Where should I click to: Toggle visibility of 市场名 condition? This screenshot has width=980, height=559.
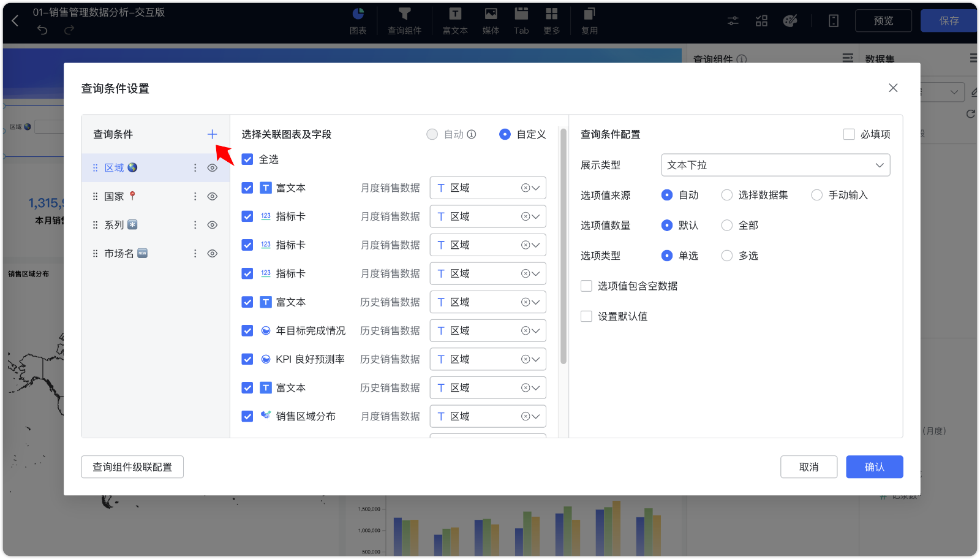pyautogui.click(x=213, y=254)
